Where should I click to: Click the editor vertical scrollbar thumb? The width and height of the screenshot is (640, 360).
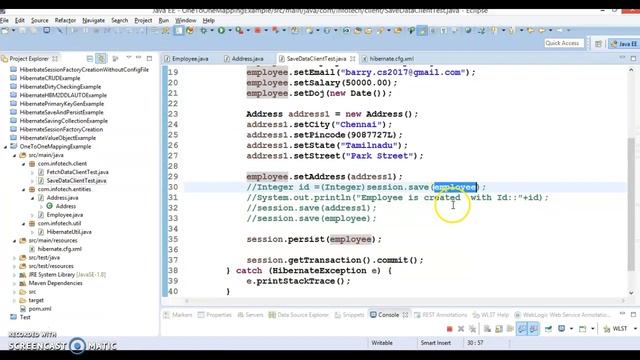pos(631,204)
